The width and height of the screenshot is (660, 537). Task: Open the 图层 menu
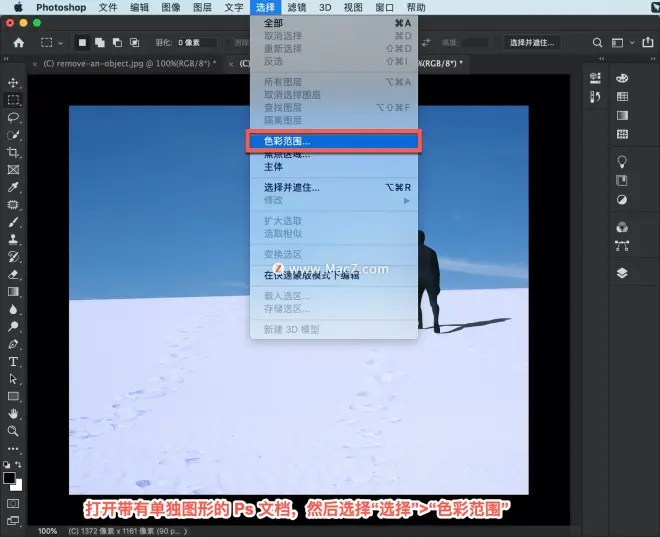coord(202,8)
